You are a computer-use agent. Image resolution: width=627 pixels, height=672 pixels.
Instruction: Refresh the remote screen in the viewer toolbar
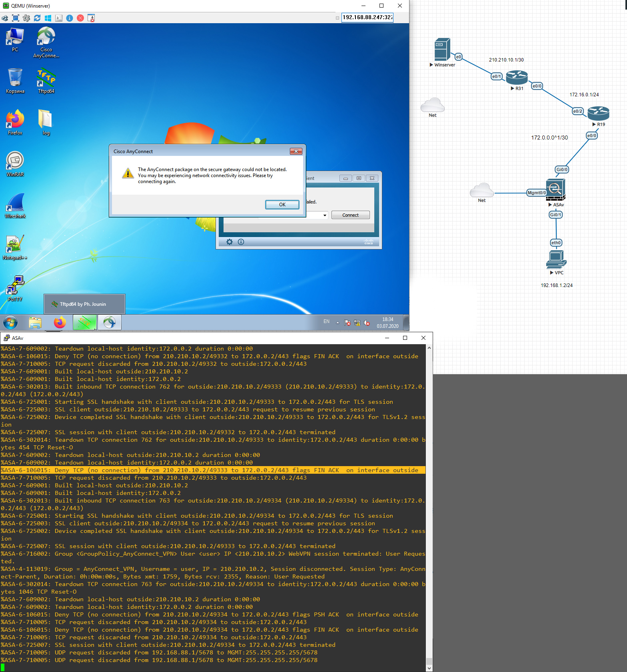point(37,18)
